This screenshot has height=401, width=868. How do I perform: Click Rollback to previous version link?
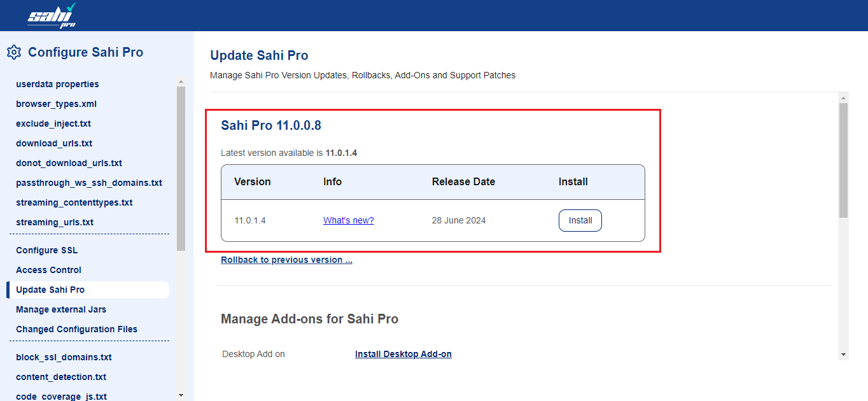click(x=286, y=260)
